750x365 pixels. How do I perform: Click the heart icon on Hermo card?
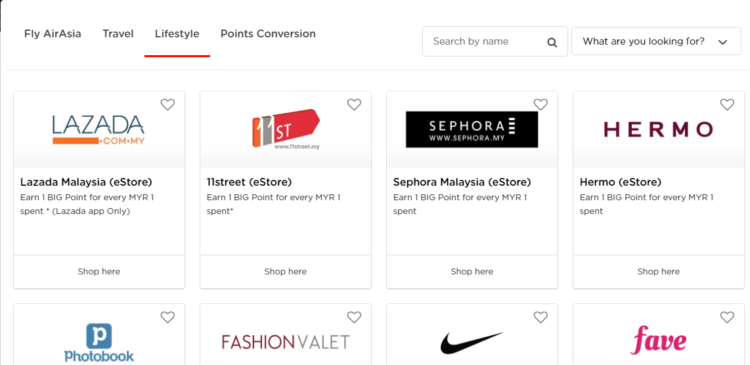coord(727,104)
